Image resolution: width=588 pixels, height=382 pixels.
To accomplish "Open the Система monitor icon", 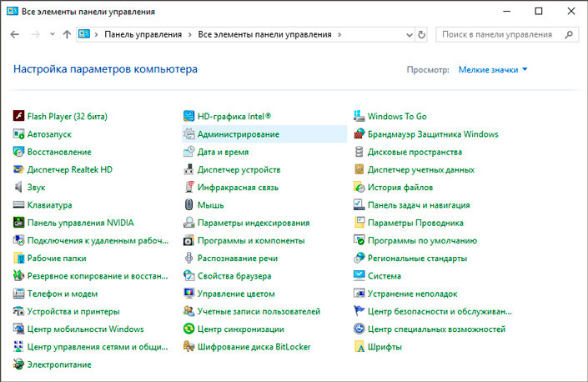I will [x=359, y=275].
